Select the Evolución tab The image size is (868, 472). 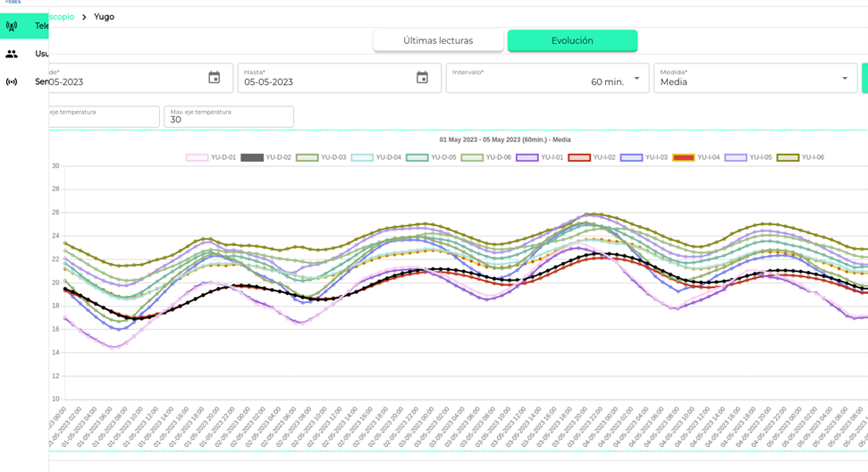pyautogui.click(x=572, y=40)
